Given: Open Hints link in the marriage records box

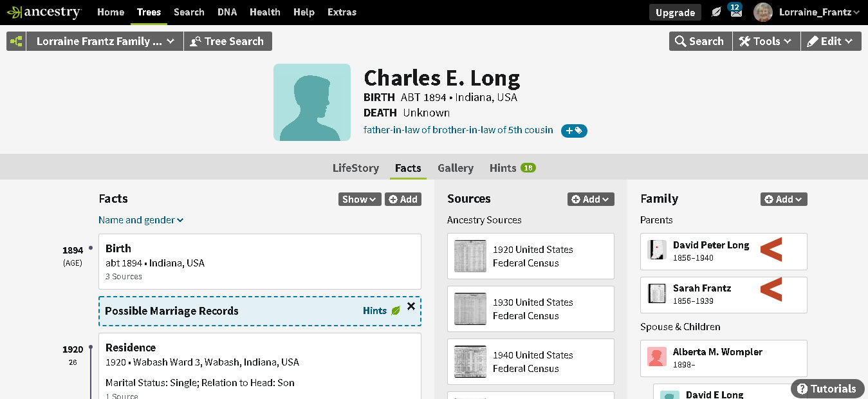Looking at the screenshot, I should click(x=374, y=311).
